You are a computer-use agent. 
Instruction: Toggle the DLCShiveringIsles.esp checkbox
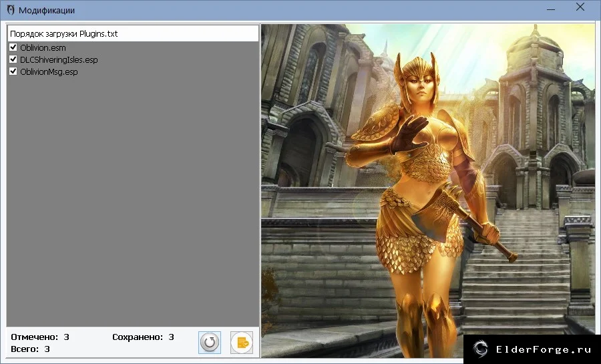pos(13,59)
